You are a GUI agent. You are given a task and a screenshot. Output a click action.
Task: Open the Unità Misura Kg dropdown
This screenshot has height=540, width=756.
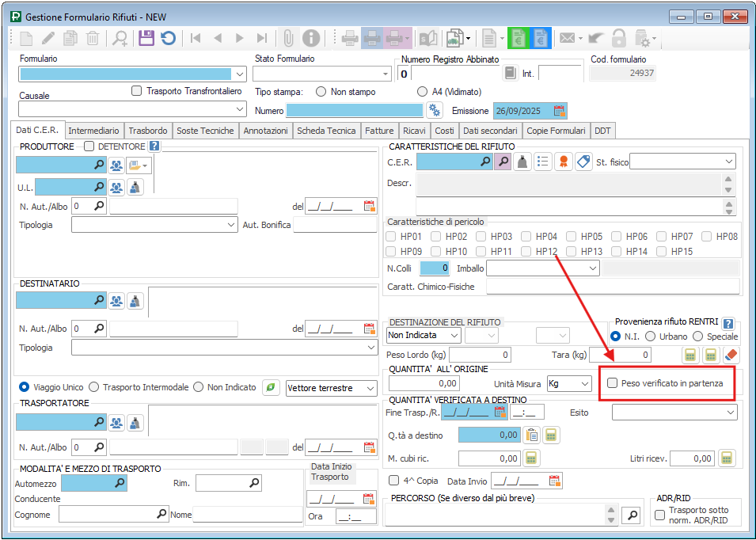584,383
